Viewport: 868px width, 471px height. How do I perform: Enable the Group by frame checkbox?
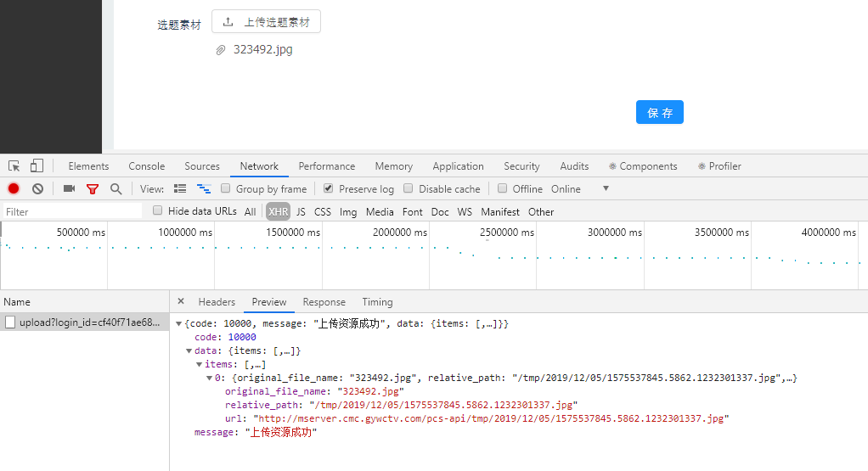pyautogui.click(x=227, y=188)
